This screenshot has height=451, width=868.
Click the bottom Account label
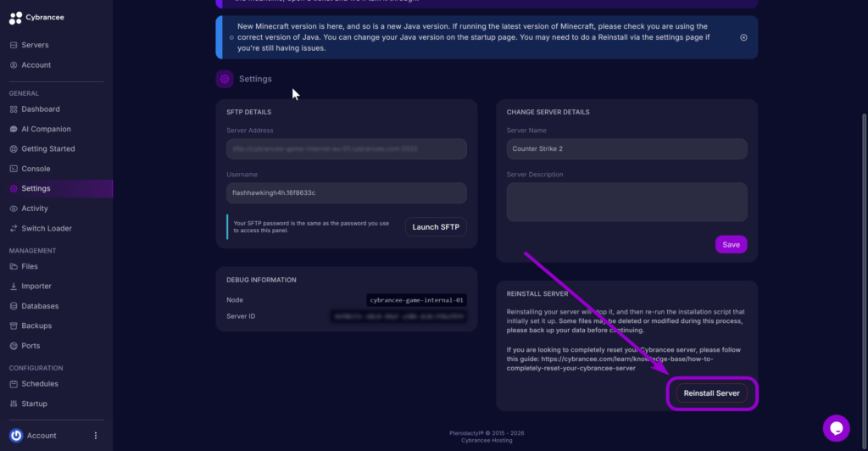coord(42,436)
